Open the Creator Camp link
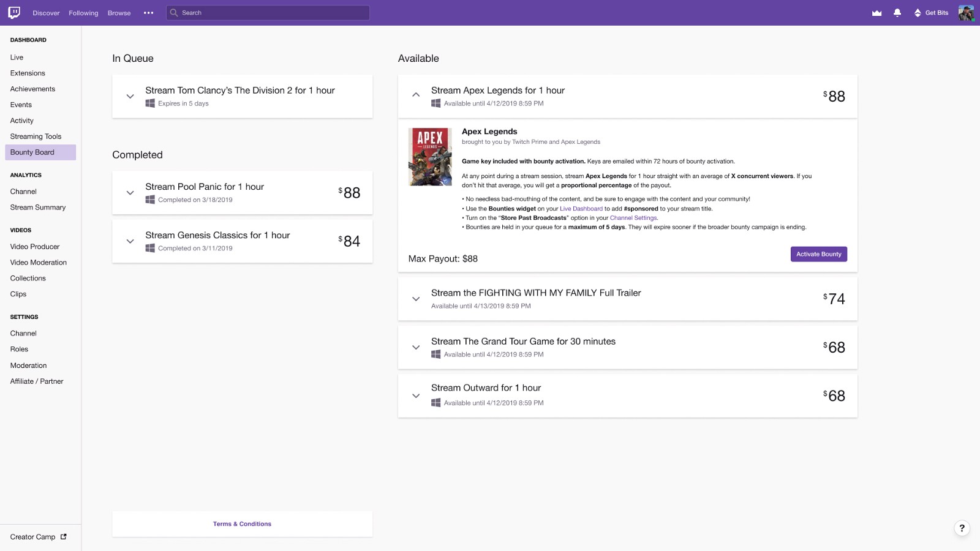 32,537
